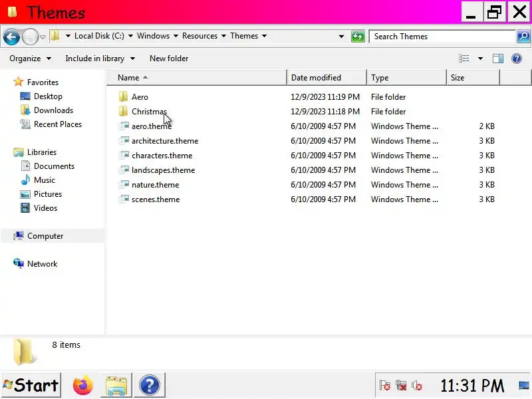Screen dimensions: 532x399
Task: Expand dropdown after Windows breadcrumb
Action: (x=176, y=36)
